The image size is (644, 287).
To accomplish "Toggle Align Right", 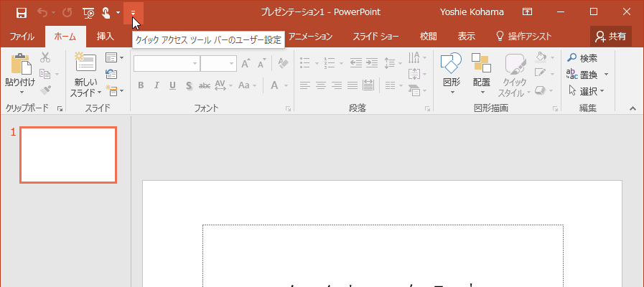I will pyautogui.click(x=337, y=85).
